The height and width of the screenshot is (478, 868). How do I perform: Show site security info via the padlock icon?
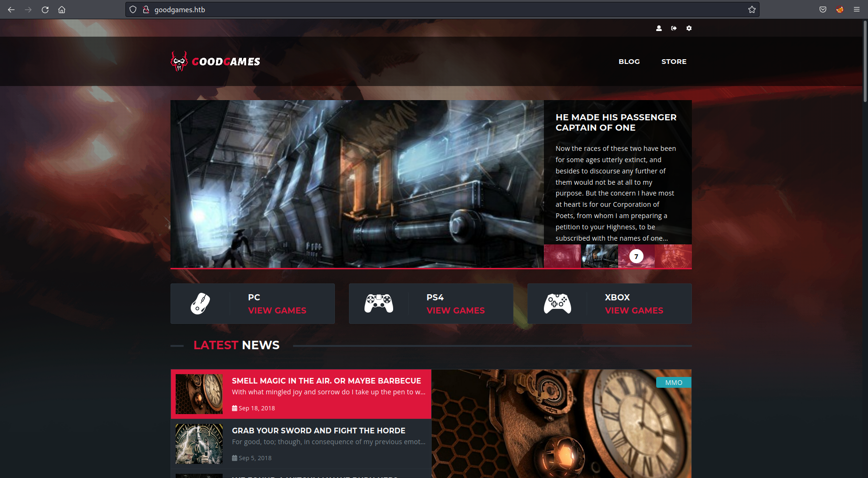click(x=146, y=9)
